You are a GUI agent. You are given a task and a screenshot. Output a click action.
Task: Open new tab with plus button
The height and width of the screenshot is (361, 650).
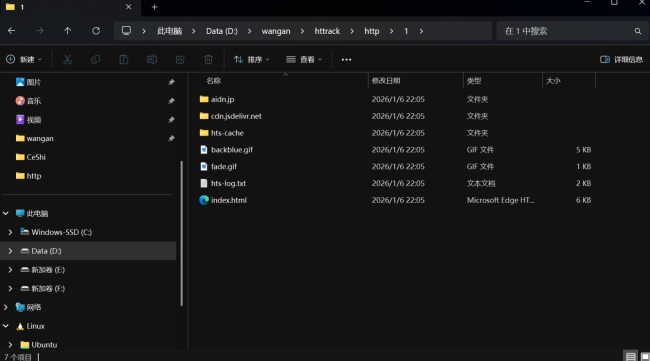pos(154,7)
